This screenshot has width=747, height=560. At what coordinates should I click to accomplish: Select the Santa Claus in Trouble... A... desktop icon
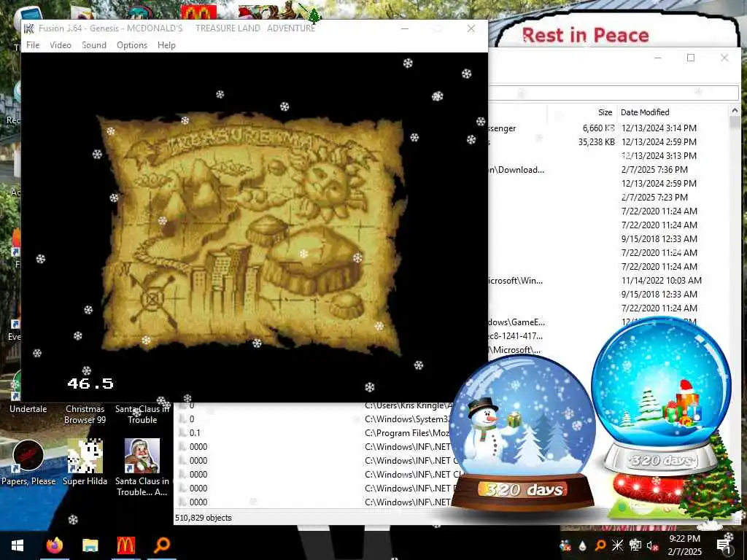tap(142, 467)
